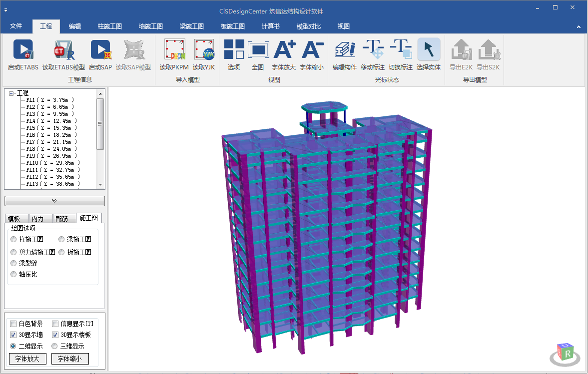This screenshot has height=374, width=588.
Task: Click the tree scrollbar down arrow
Action: pos(100,184)
